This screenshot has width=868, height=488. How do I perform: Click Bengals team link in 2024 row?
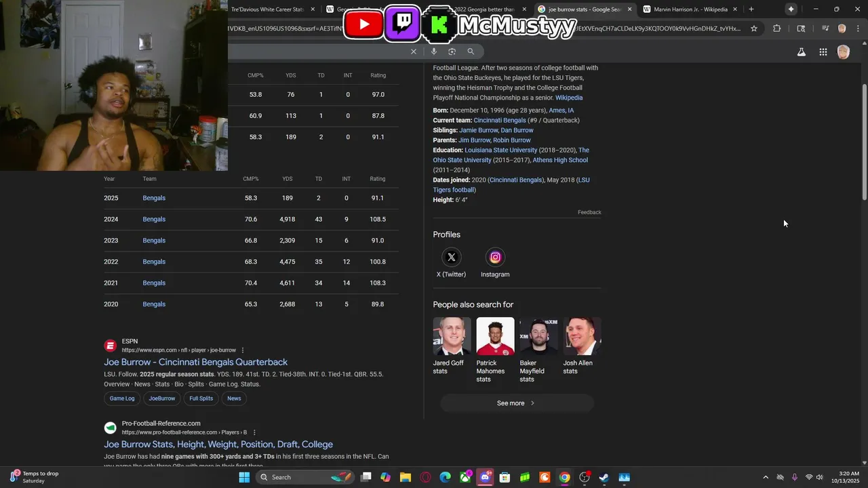point(154,220)
